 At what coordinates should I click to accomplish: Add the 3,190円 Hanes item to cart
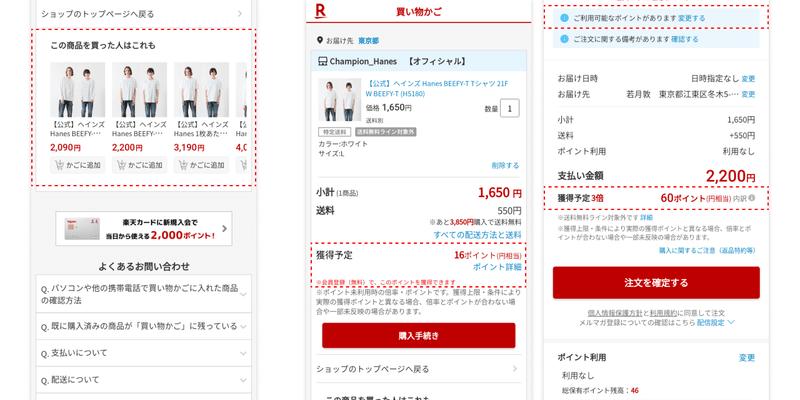[x=201, y=165]
